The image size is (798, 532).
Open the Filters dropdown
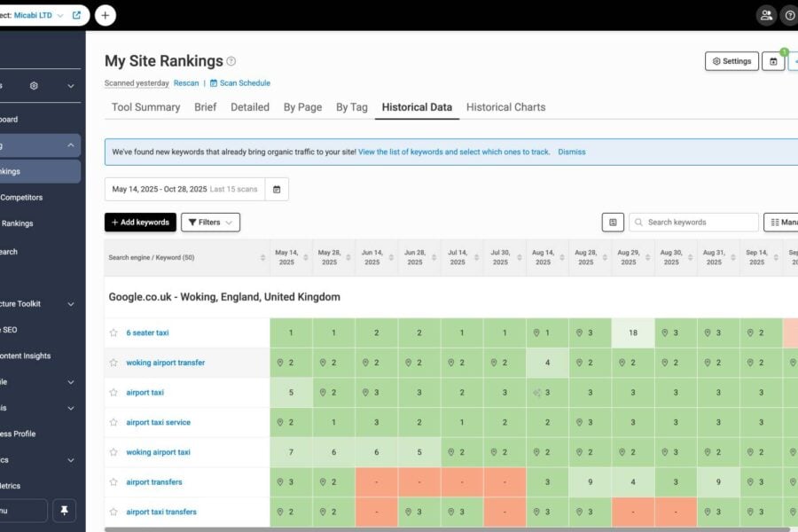point(210,223)
